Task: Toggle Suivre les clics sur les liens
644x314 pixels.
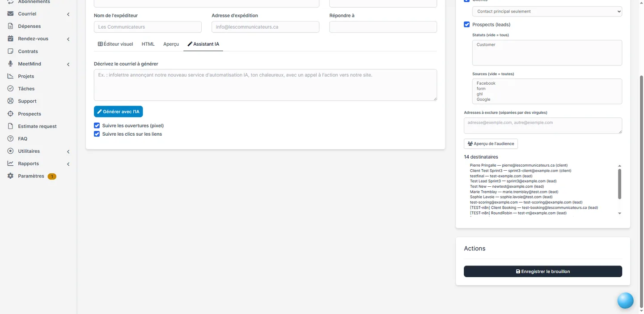Action: [97, 134]
